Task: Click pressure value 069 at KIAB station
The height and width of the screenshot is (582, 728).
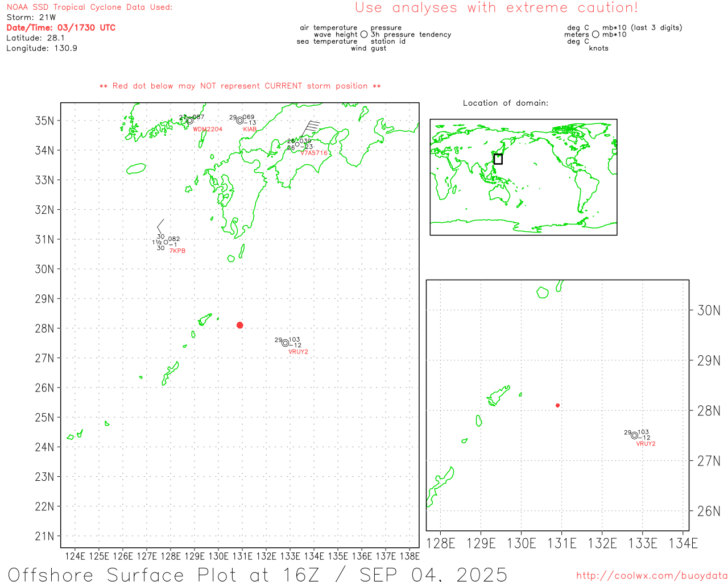Action: pos(249,117)
